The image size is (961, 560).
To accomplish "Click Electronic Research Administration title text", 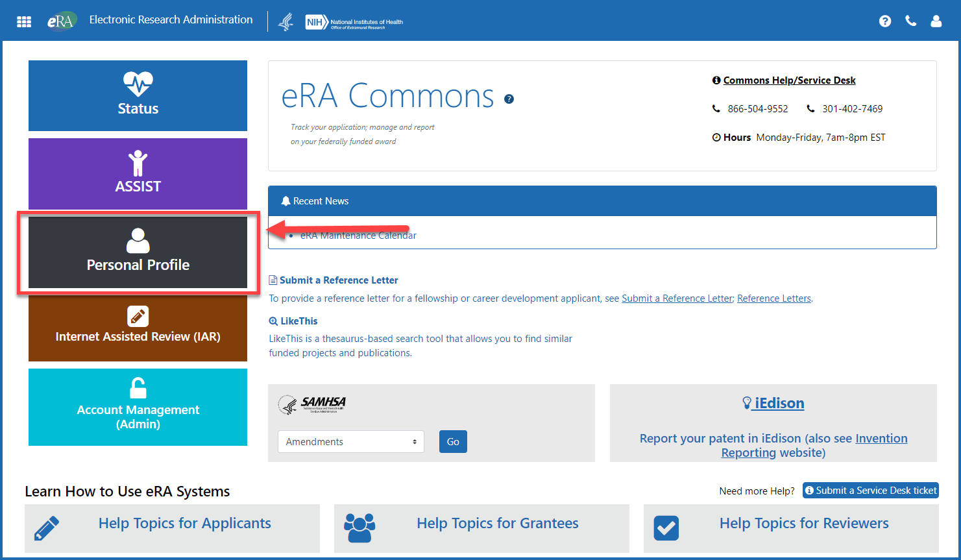I will click(x=171, y=20).
